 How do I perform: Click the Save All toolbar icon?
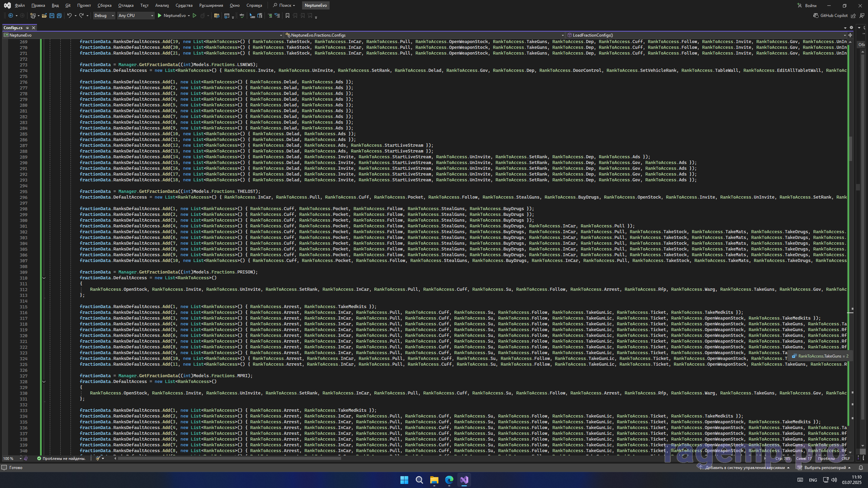[x=59, y=16]
